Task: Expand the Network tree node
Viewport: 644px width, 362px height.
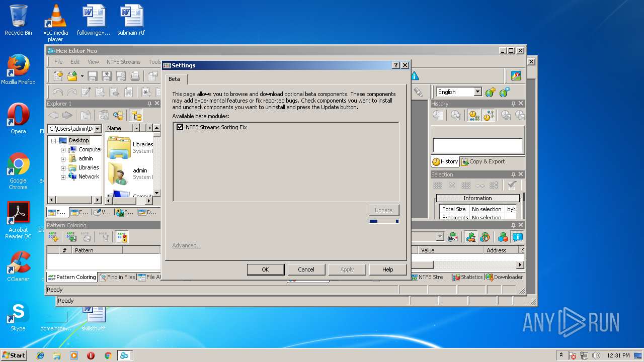Action: pos(63,177)
